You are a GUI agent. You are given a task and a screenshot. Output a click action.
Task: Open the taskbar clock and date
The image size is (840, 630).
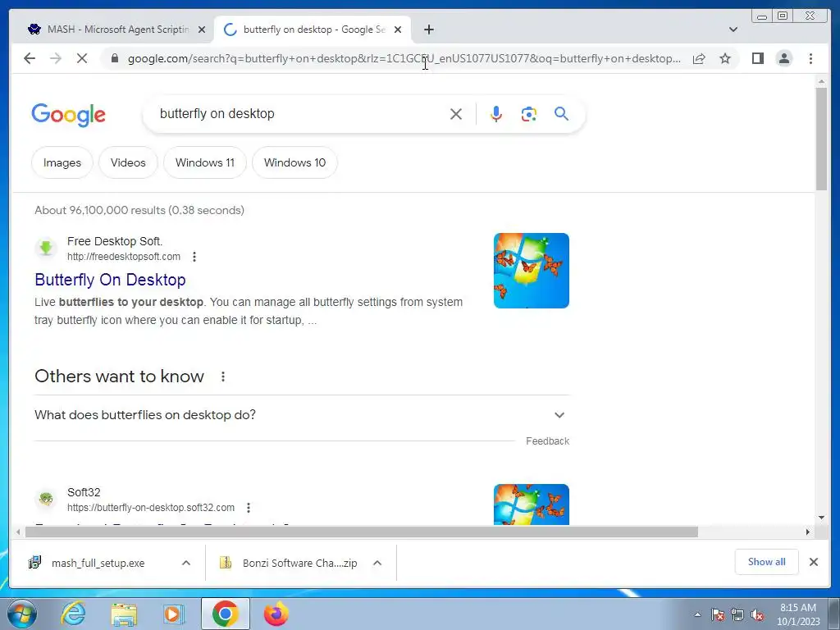[798, 614]
